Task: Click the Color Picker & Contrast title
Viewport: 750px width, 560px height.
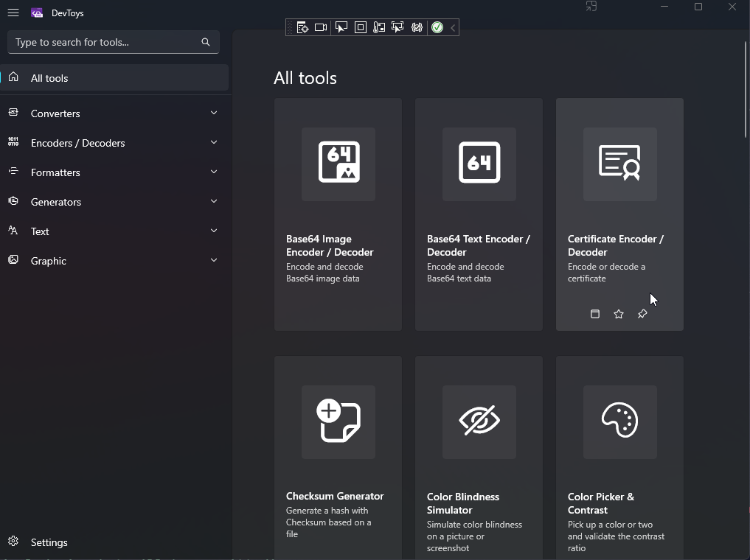Action: pos(601,503)
